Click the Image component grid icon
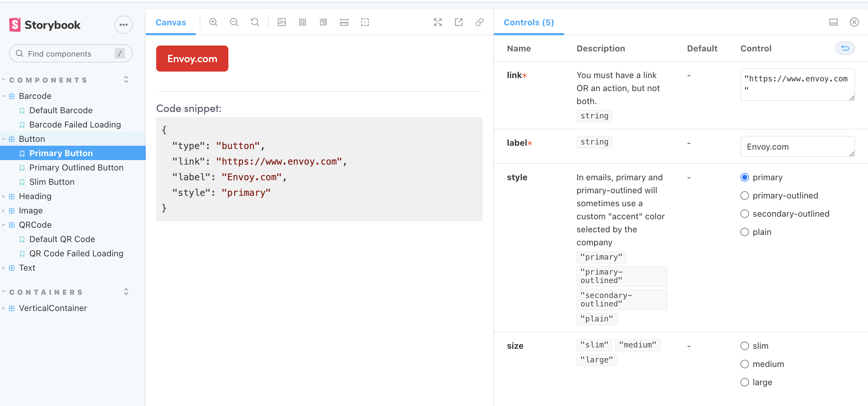Screen dimensions: 868x406 coord(12,210)
